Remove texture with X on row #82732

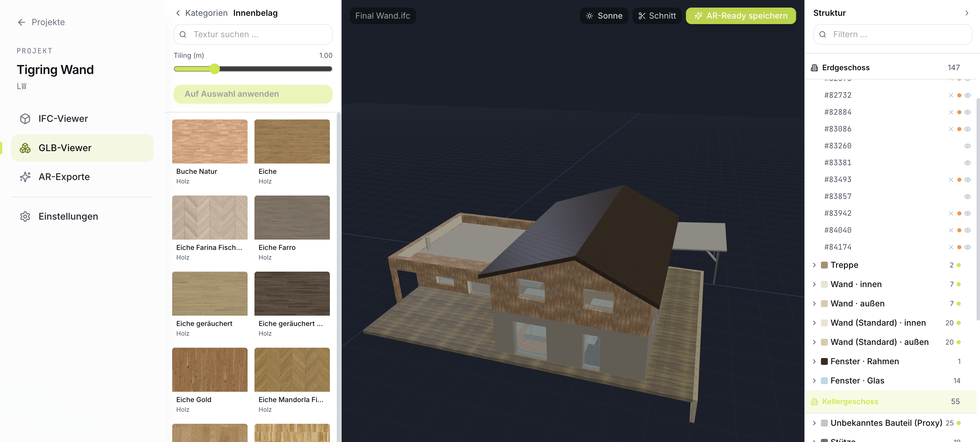951,95
